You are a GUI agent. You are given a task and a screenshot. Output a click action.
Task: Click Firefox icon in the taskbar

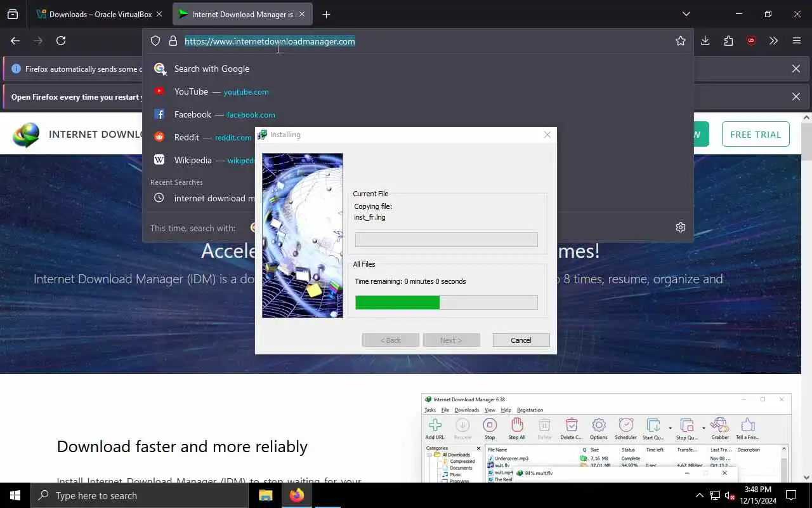[296, 495]
